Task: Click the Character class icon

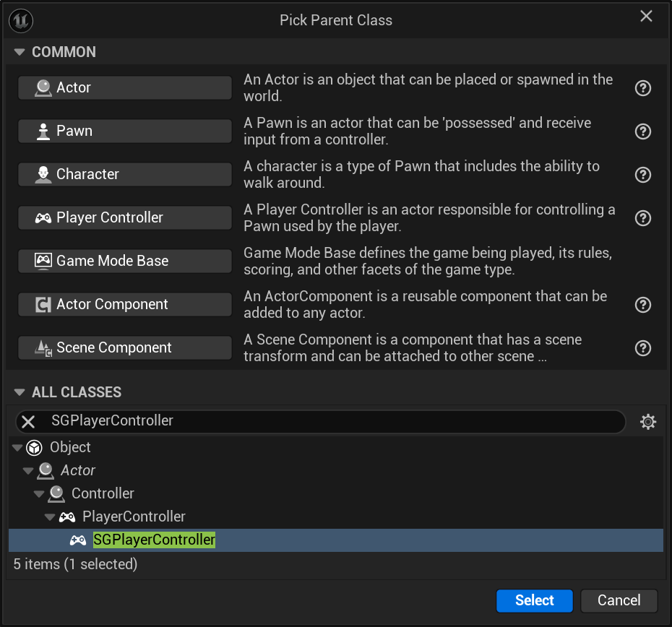Action: (x=43, y=174)
